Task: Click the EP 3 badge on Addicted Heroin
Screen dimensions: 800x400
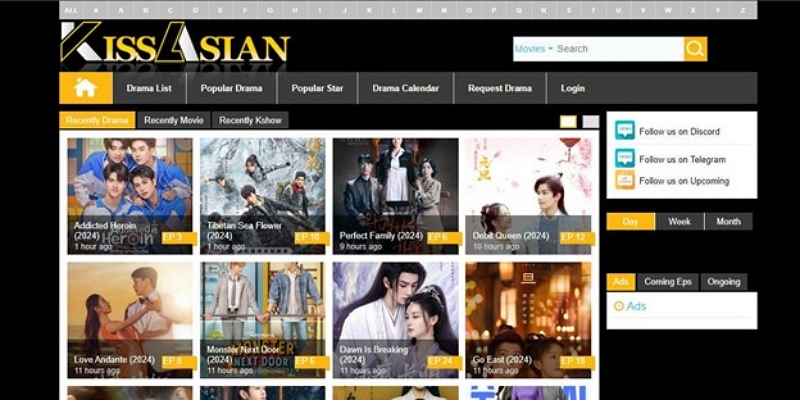Action: (x=178, y=237)
